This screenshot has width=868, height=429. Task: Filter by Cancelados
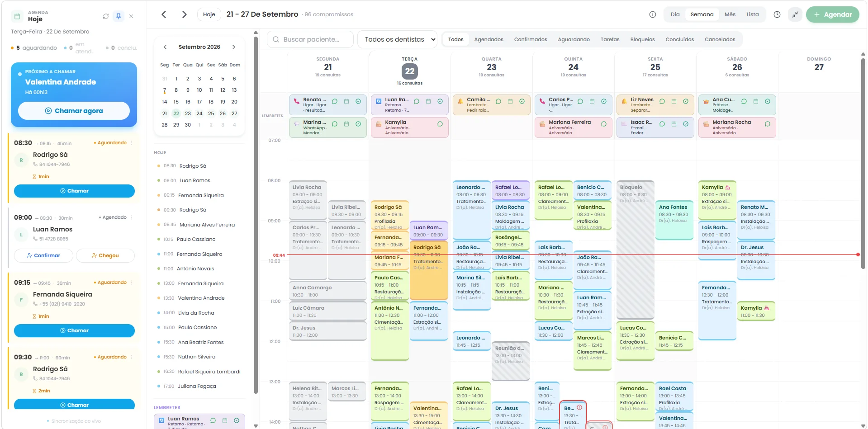click(x=720, y=39)
